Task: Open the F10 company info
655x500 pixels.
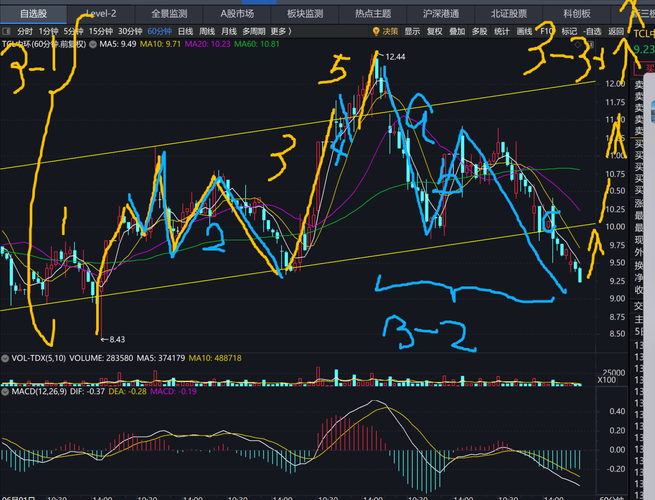Action: 546,31
